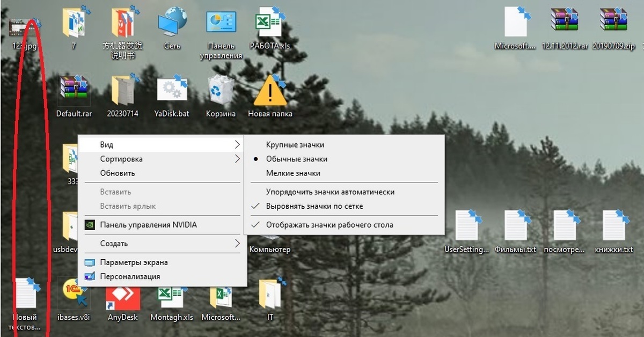644x337 pixels.
Task: Open Панель управления NVIDIA menu entry
Action: point(148,225)
